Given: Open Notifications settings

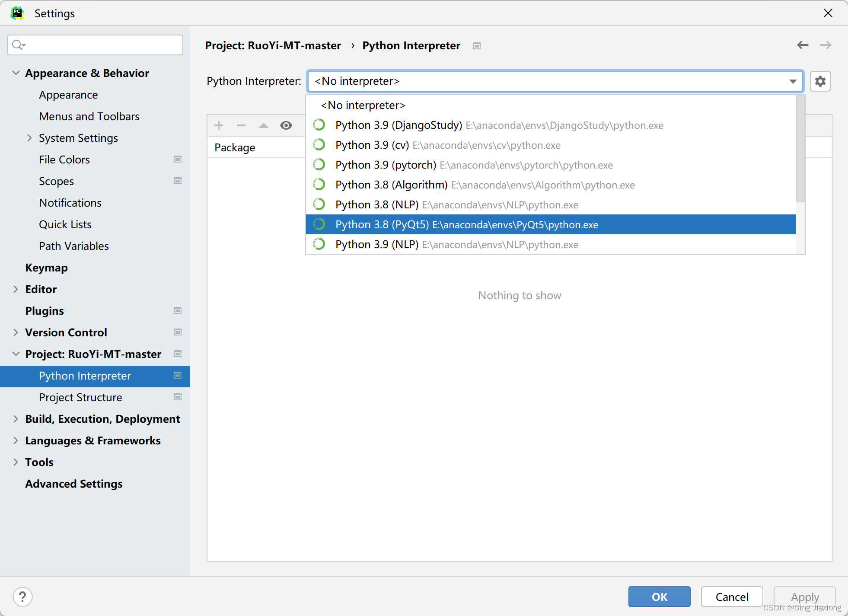Looking at the screenshot, I should (70, 203).
